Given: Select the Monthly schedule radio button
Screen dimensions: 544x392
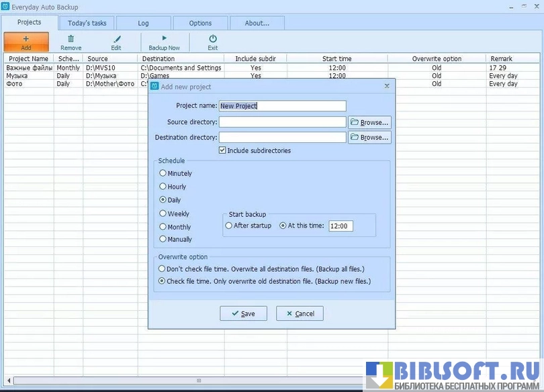Looking at the screenshot, I should pos(163,227).
